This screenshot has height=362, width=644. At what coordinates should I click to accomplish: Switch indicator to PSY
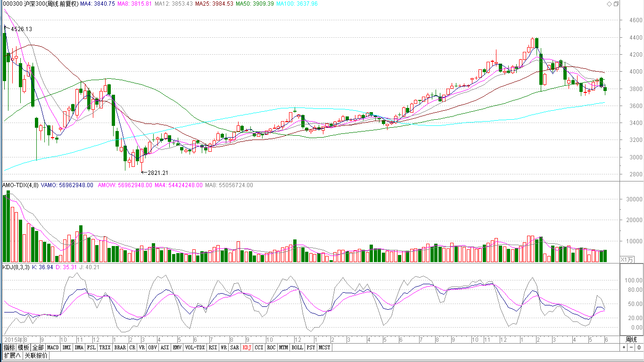[x=311, y=347]
